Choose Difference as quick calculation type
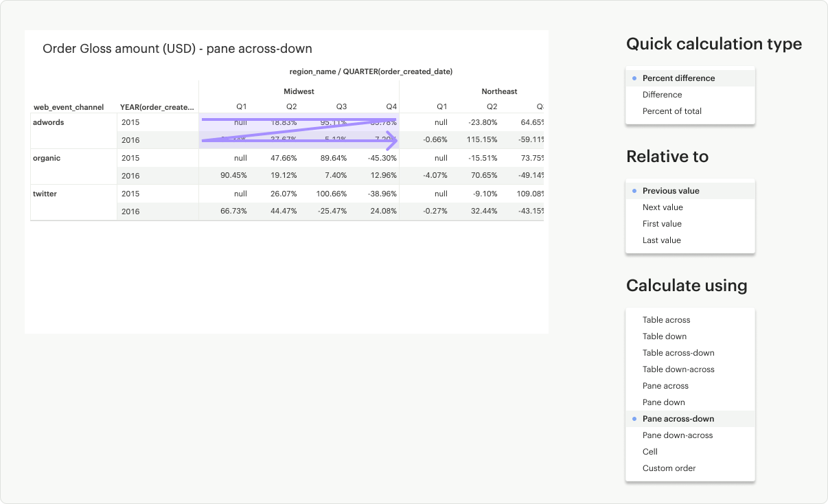This screenshot has height=504, width=828. point(662,95)
